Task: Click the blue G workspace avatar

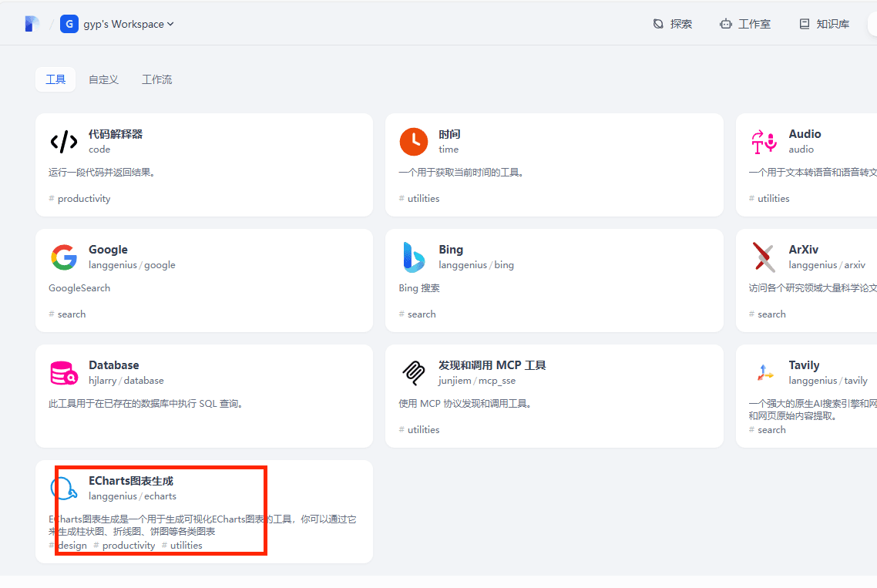Action: pyautogui.click(x=69, y=24)
